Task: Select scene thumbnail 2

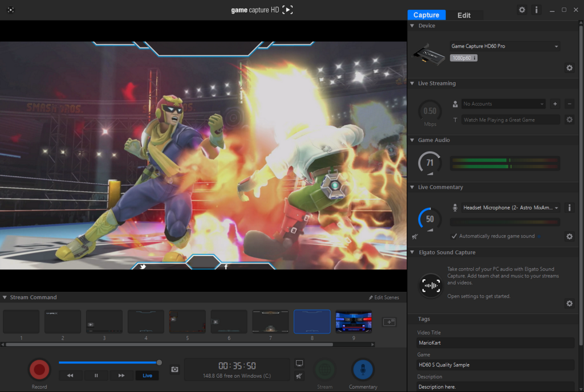Action: click(63, 321)
